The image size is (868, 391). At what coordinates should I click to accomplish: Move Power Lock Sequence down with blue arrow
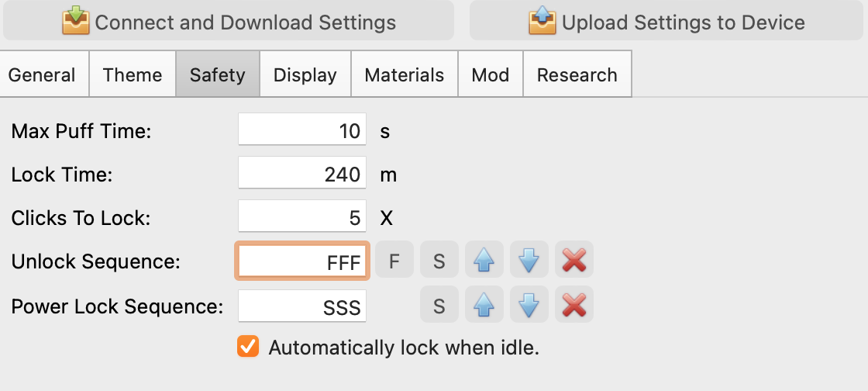[529, 306]
